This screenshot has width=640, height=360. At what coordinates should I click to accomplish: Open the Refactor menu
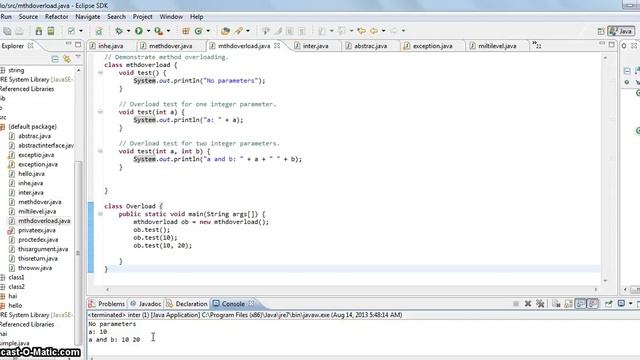coord(56,17)
